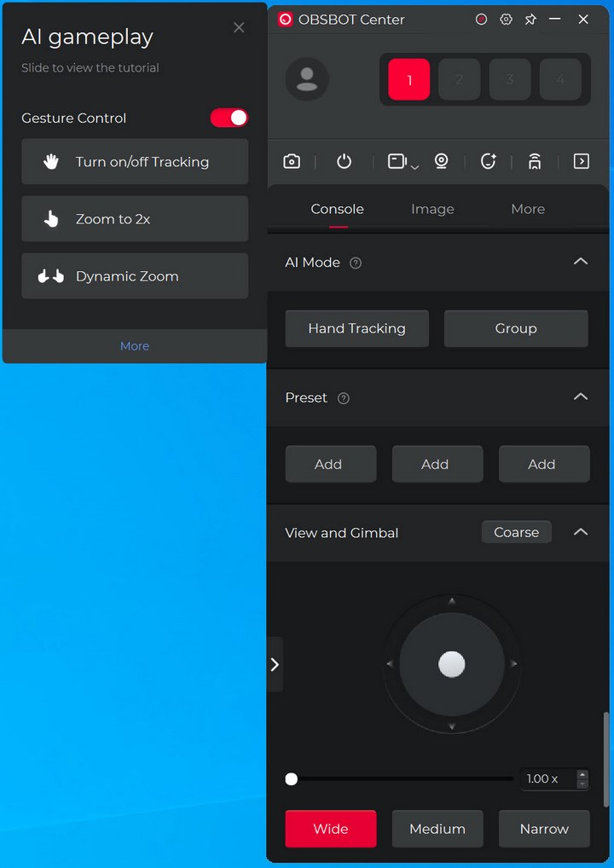Switch to the Image tab

click(432, 209)
